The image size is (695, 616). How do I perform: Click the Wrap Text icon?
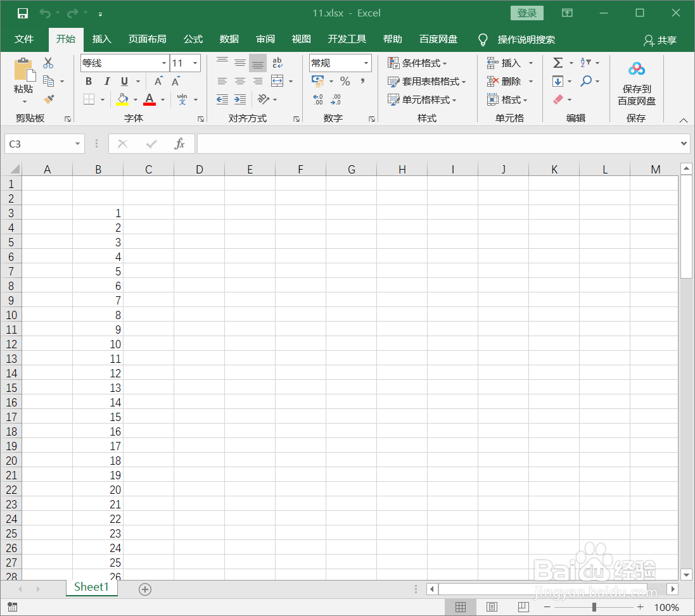277,63
